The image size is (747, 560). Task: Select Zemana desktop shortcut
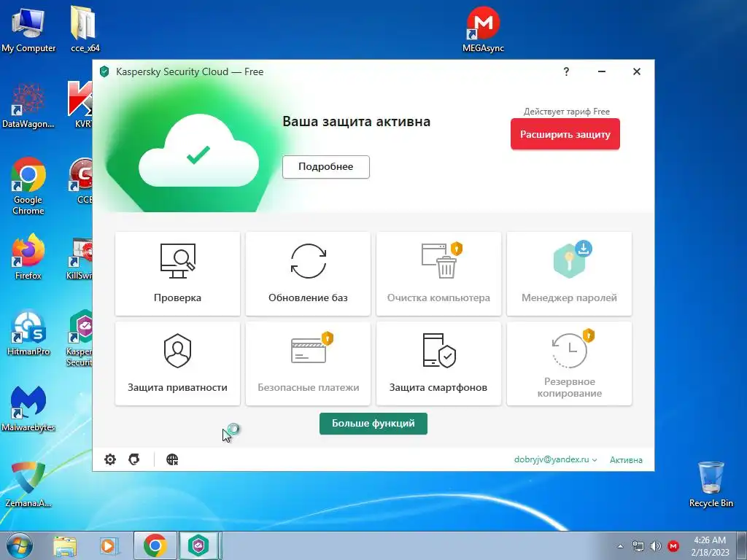[28, 484]
